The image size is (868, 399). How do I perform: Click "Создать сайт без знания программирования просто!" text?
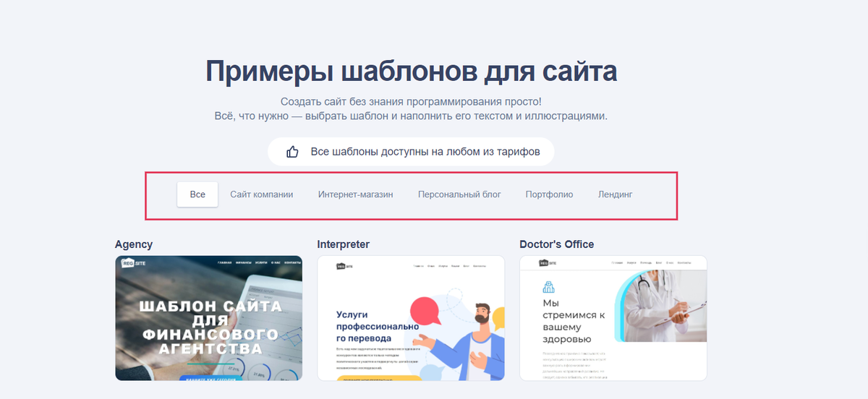(x=411, y=102)
